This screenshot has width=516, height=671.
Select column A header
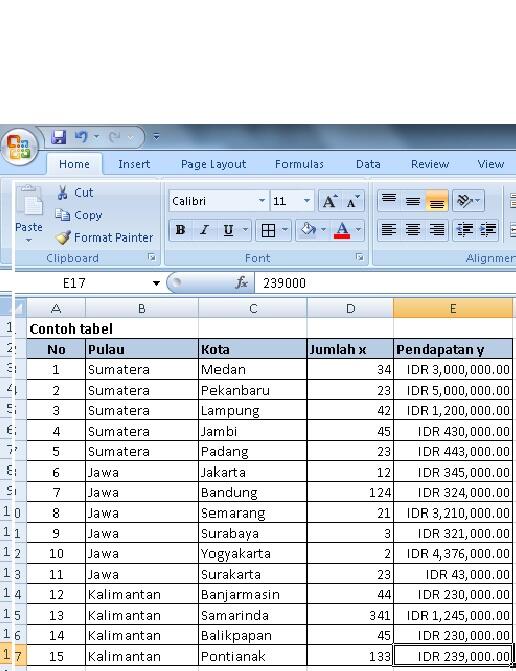[56, 308]
